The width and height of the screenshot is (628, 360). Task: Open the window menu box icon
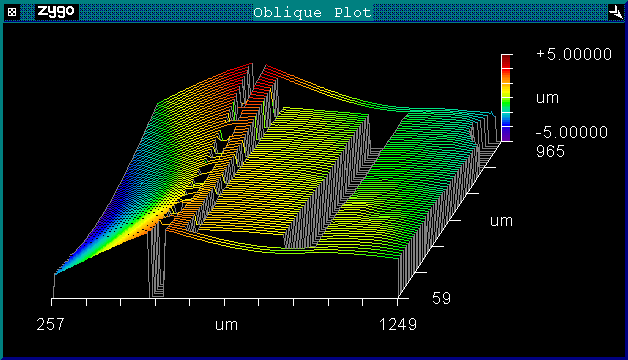click(12, 12)
